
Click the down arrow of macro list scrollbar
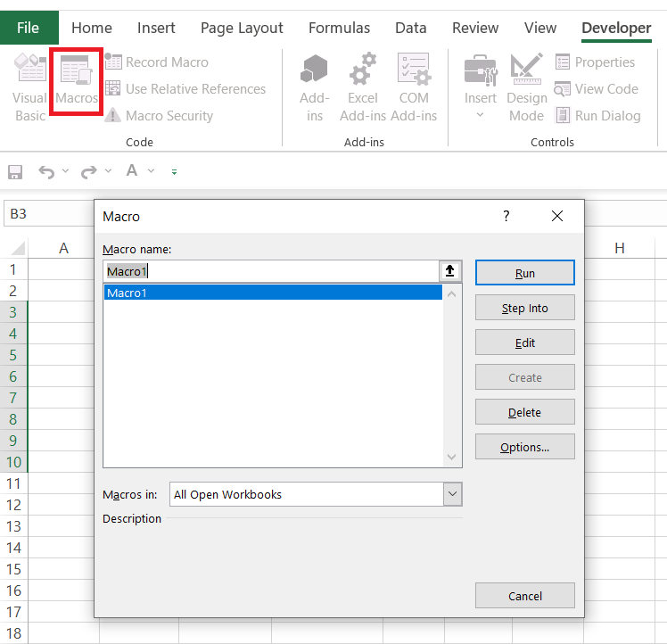click(452, 458)
